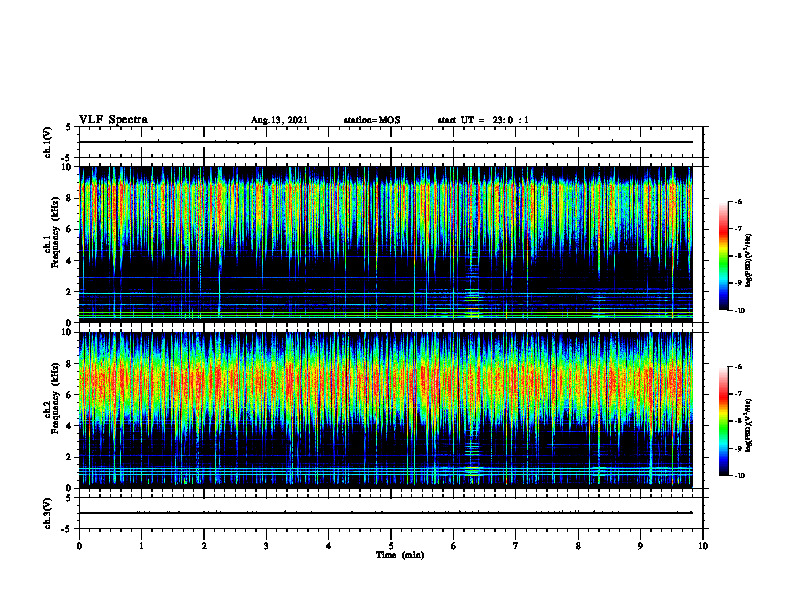Click the "VLF Spectra" plot title
Viewport: 792px width, 612px height.
click(x=113, y=120)
